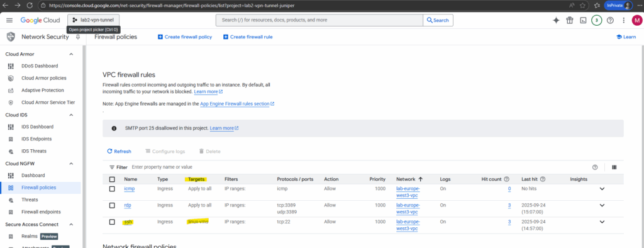Pin the Network Security sidebar
Viewport: 644px width, 248px height.
pos(77,37)
